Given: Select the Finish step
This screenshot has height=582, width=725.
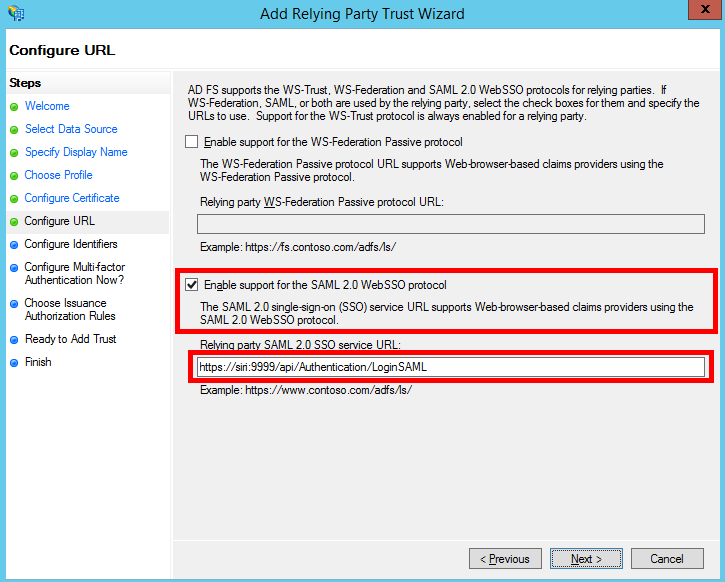Looking at the screenshot, I should [x=38, y=361].
